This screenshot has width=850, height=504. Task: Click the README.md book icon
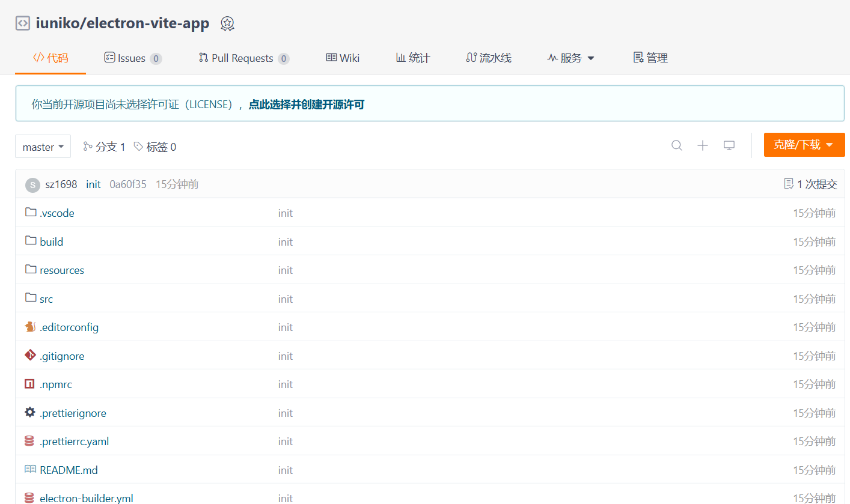(x=30, y=469)
